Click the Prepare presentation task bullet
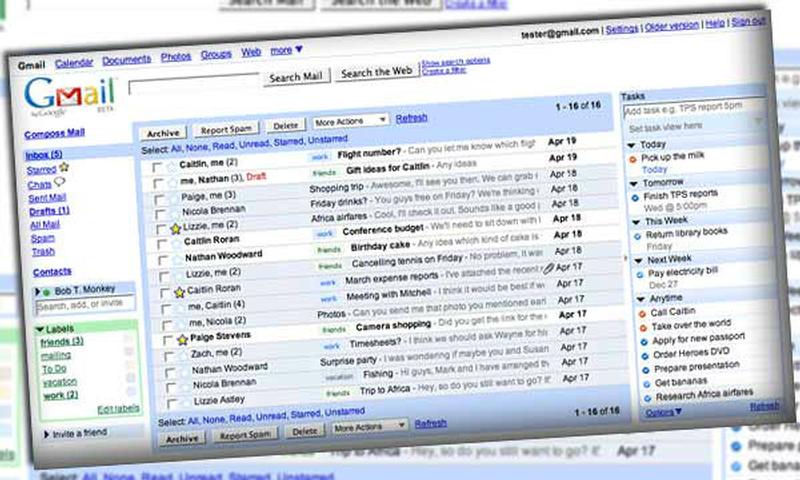This screenshot has height=480, width=800. 646,370
